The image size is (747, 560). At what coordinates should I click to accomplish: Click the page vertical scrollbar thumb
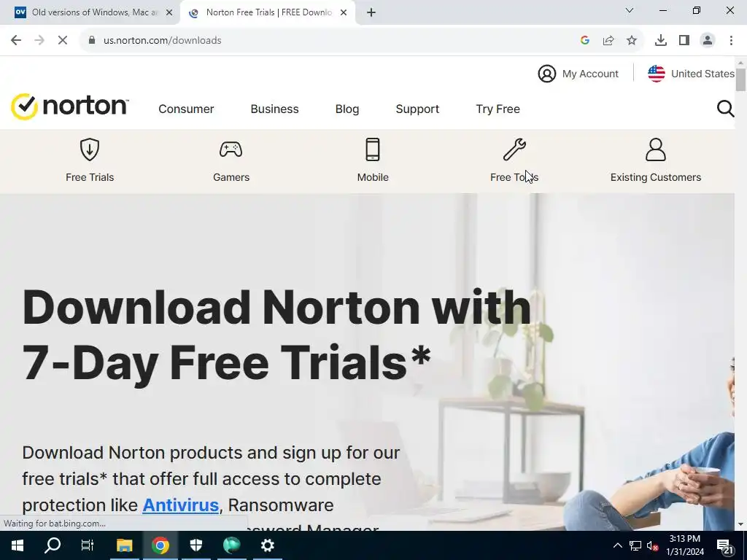pyautogui.click(x=741, y=79)
